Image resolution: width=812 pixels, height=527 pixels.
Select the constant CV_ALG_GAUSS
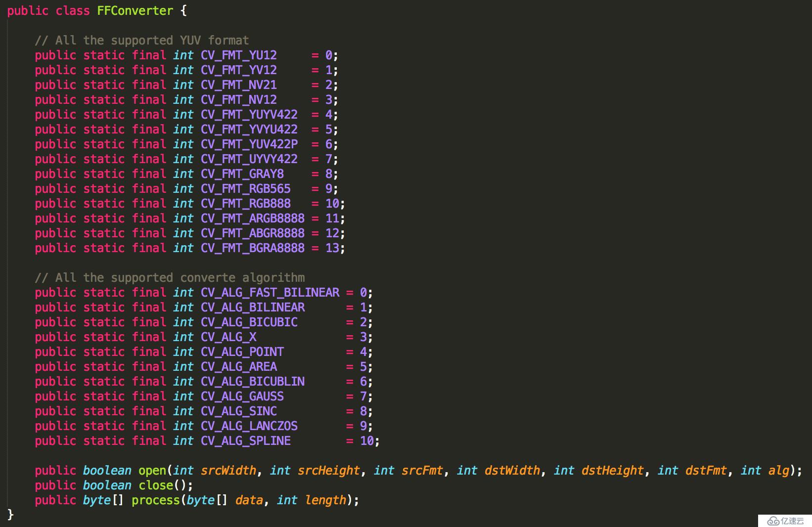pos(242,396)
